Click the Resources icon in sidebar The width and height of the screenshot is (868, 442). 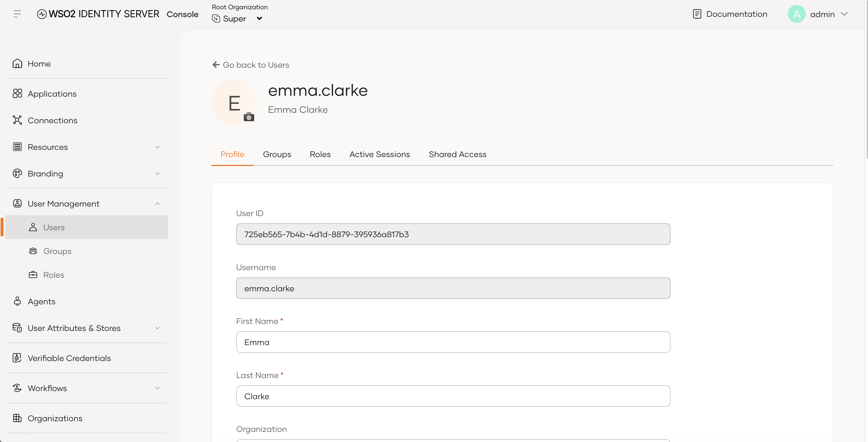(17, 147)
